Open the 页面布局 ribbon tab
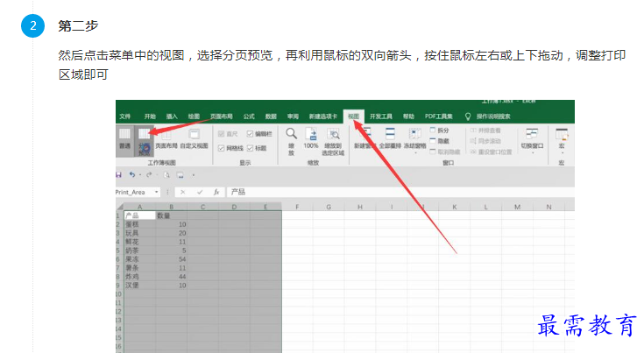644x353 pixels. [x=222, y=116]
